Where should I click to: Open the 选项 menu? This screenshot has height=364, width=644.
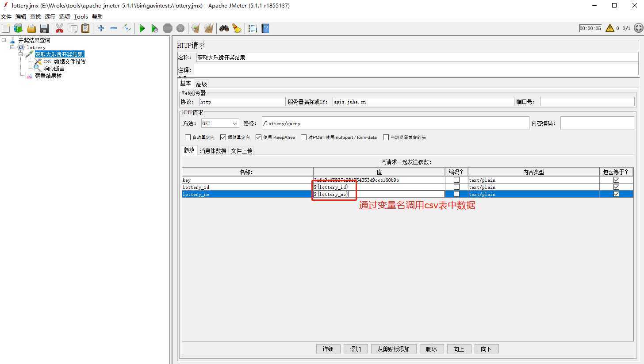pos(65,17)
